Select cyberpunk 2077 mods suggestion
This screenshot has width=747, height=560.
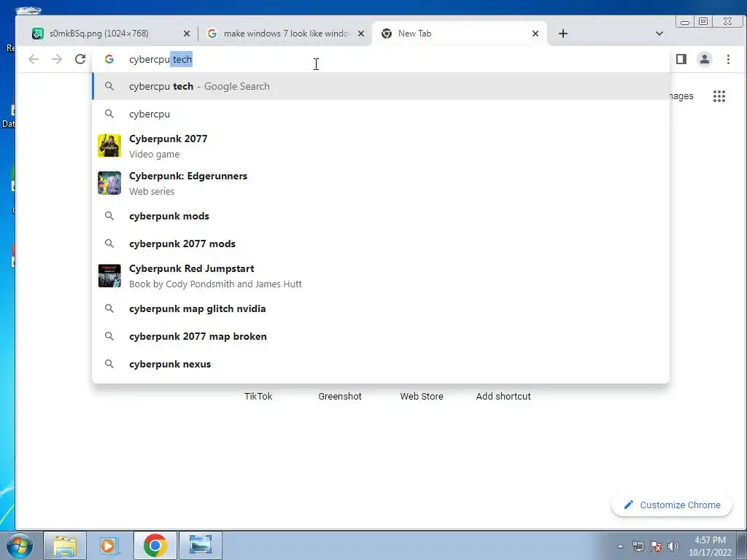click(381, 244)
